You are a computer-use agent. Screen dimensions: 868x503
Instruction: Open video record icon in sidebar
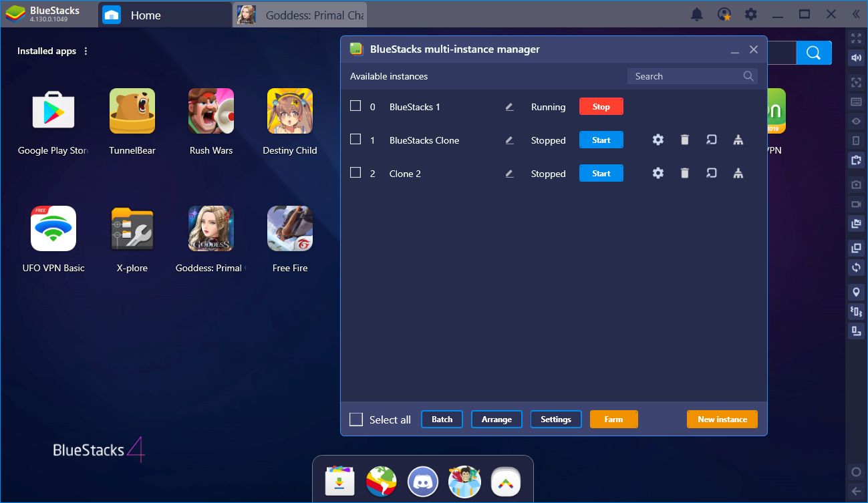(x=856, y=204)
